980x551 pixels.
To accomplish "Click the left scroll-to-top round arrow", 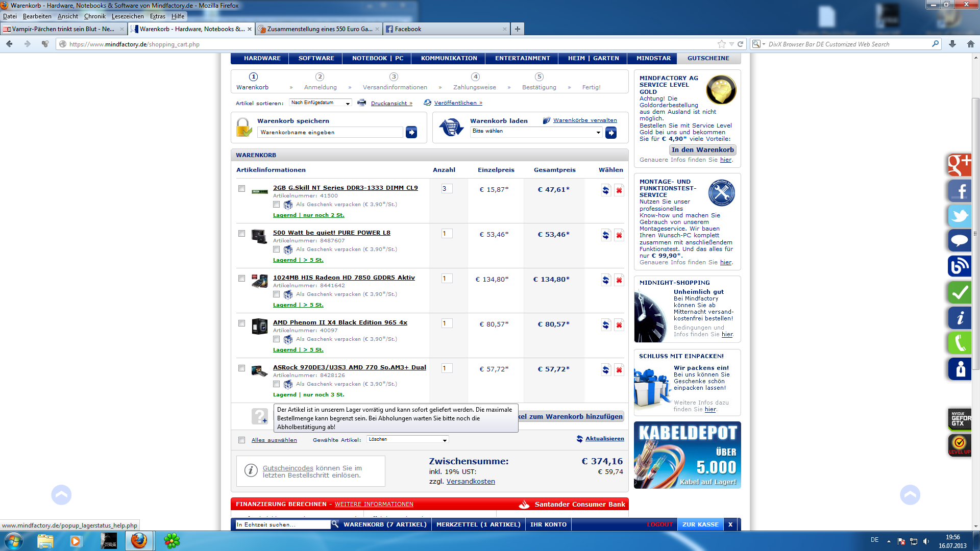I will click(61, 495).
